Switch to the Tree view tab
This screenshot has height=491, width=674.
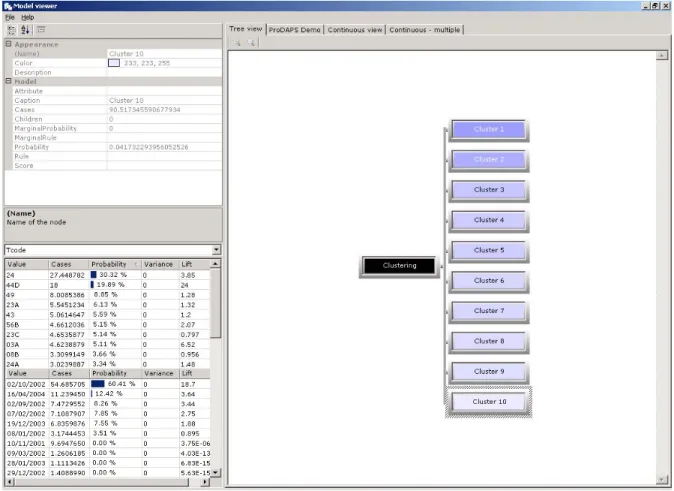point(245,29)
